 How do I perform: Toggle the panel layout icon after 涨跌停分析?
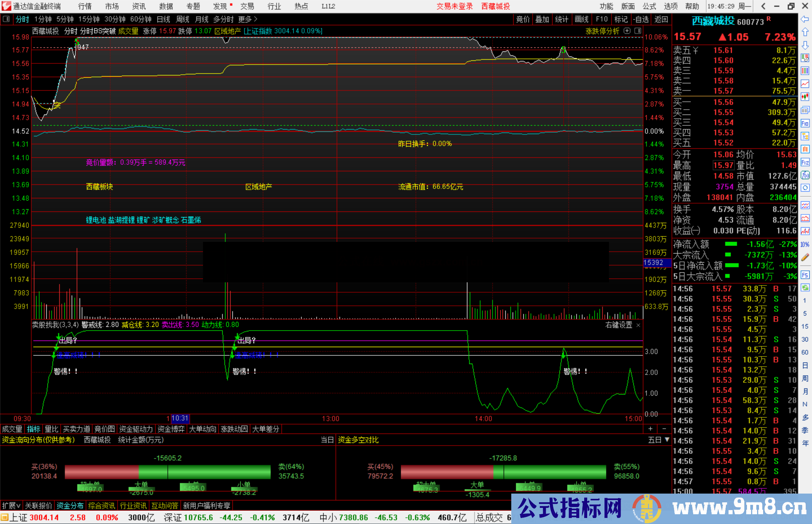click(x=638, y=31)
